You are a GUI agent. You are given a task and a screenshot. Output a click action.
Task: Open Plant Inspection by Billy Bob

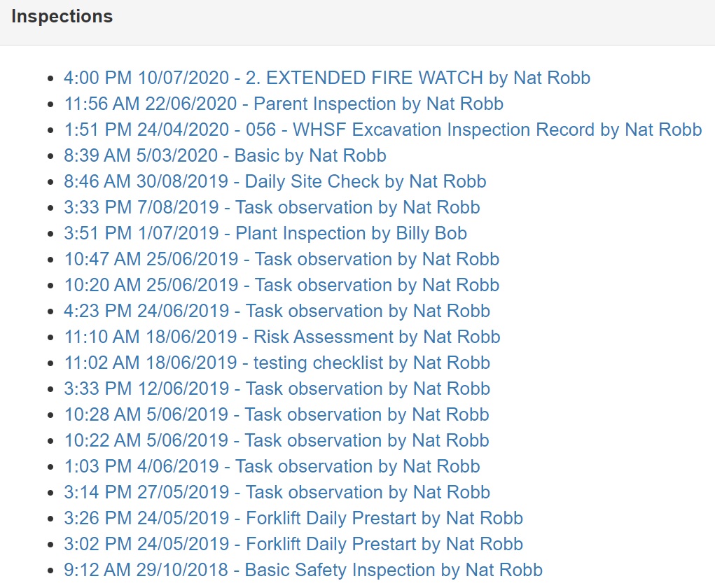(x=265, y=233)
